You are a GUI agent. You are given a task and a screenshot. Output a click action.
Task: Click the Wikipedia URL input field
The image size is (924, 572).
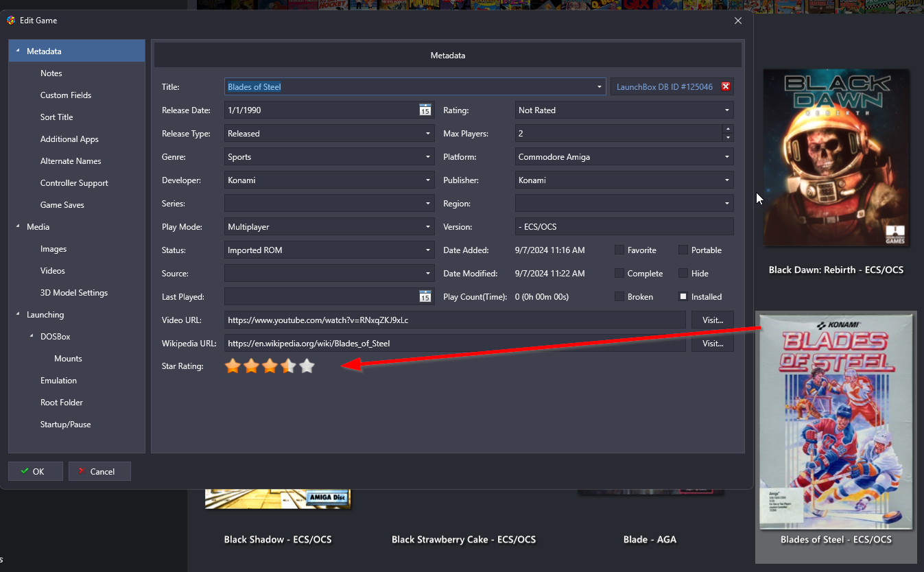point(455,343)
